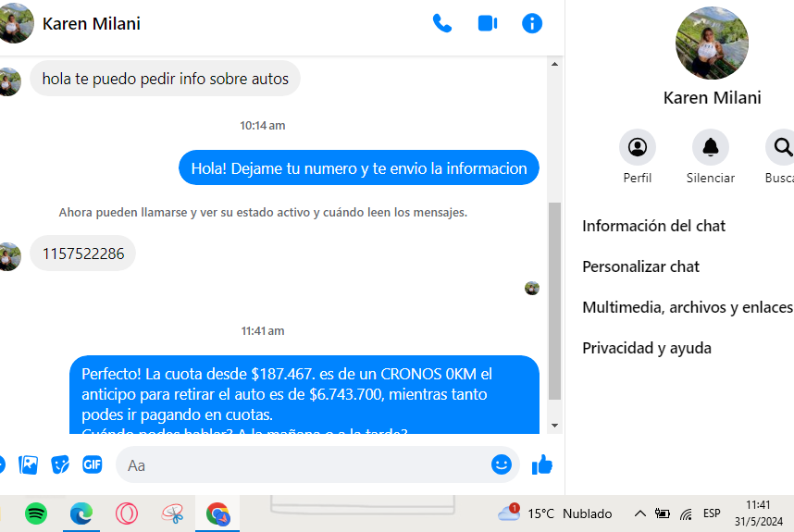Check battery status tray icon
Viewport: 794px width, 532px height.
tap(662, 513)
